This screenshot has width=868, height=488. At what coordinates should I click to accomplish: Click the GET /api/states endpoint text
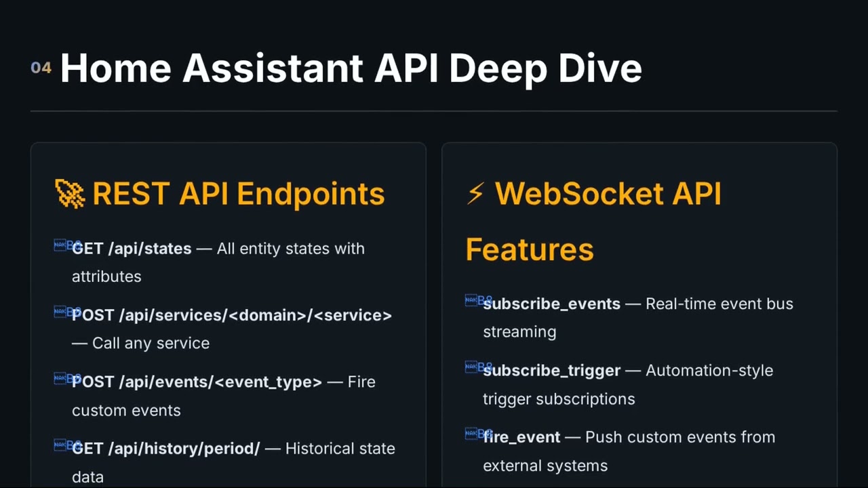tap(132, 249)
